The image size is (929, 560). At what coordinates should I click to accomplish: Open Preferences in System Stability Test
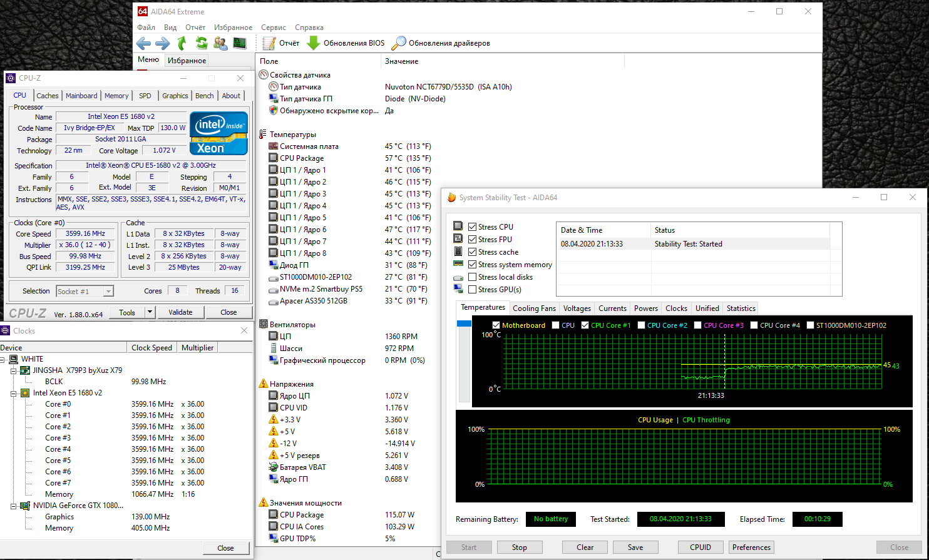(751, 547)
